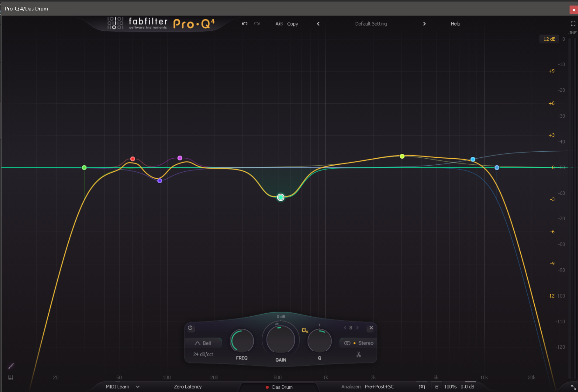Click the Zero Latency mode button
This screenshot has width=578, height=392.
pyautogui.click(x=188, y=387)
